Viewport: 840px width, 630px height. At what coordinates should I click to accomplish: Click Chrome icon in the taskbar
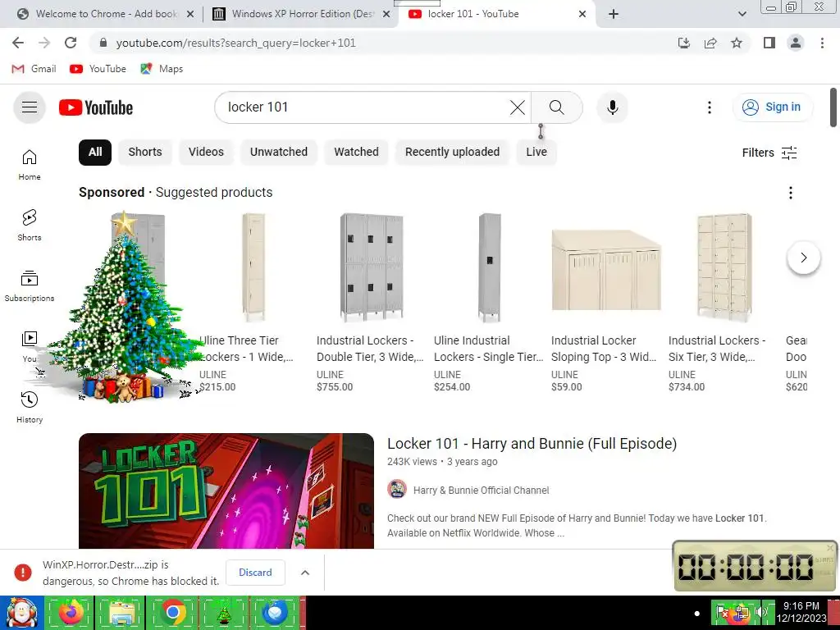172,612
